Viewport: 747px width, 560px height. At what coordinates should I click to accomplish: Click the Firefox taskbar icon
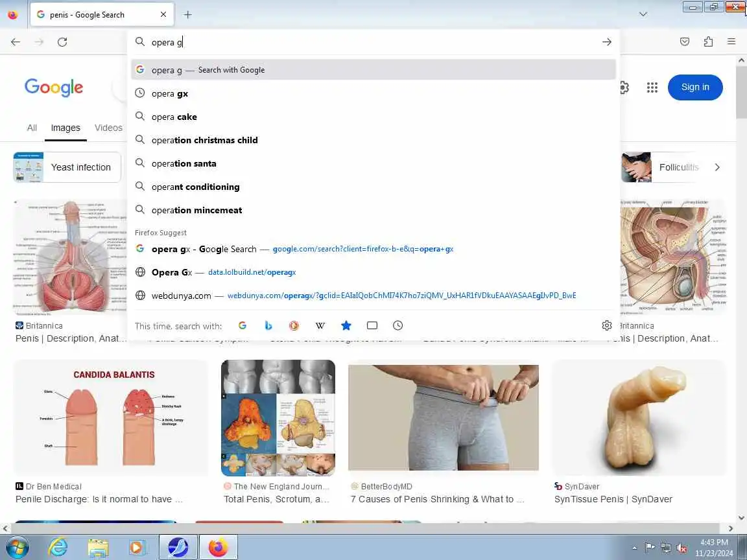[x=218, y=547]
